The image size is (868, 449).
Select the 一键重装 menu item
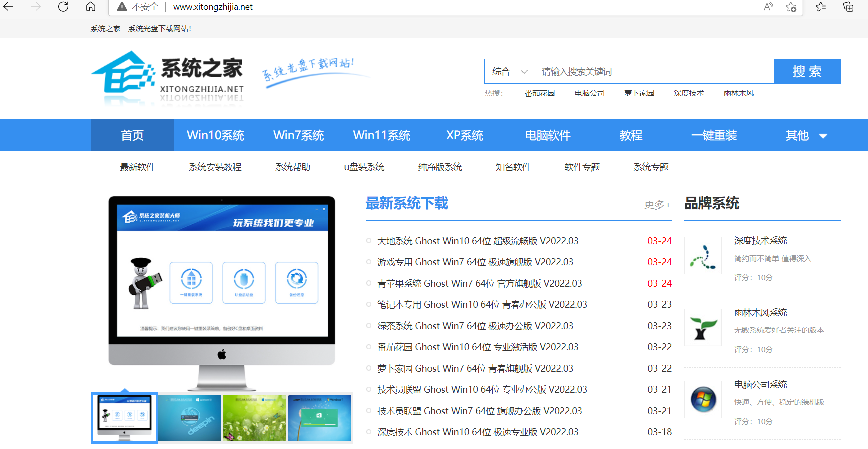[714, 135]
